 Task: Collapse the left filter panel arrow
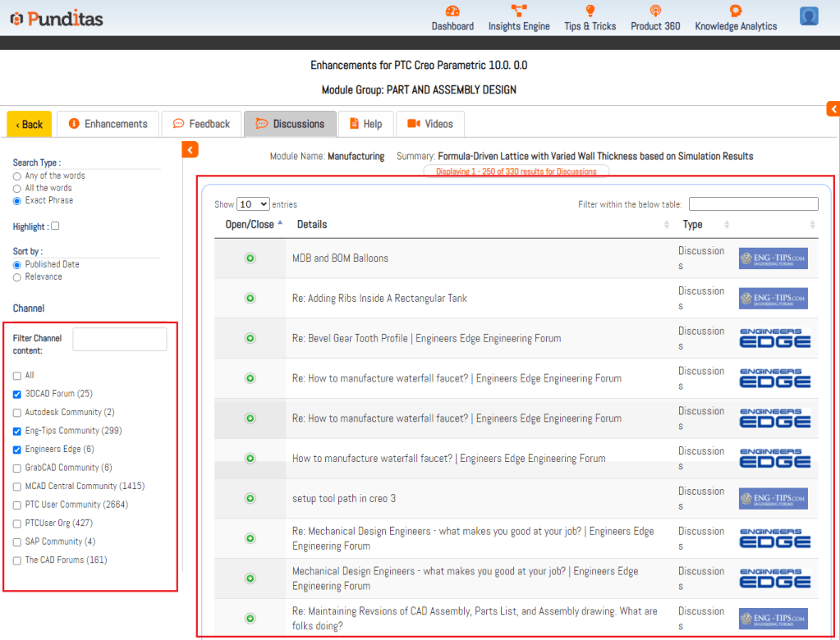190,149
